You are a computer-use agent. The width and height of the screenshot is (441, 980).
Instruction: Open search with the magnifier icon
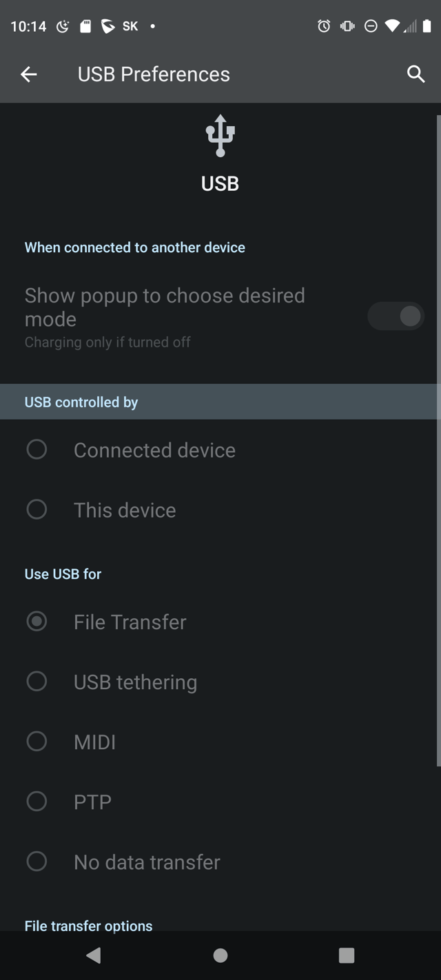pos(416,74)
